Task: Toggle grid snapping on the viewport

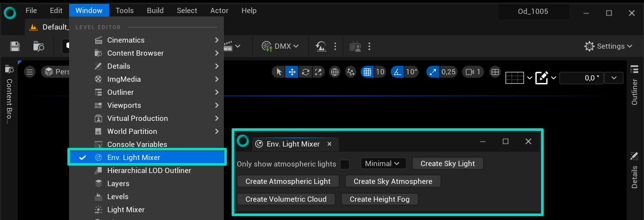Action: click(367, 72)
